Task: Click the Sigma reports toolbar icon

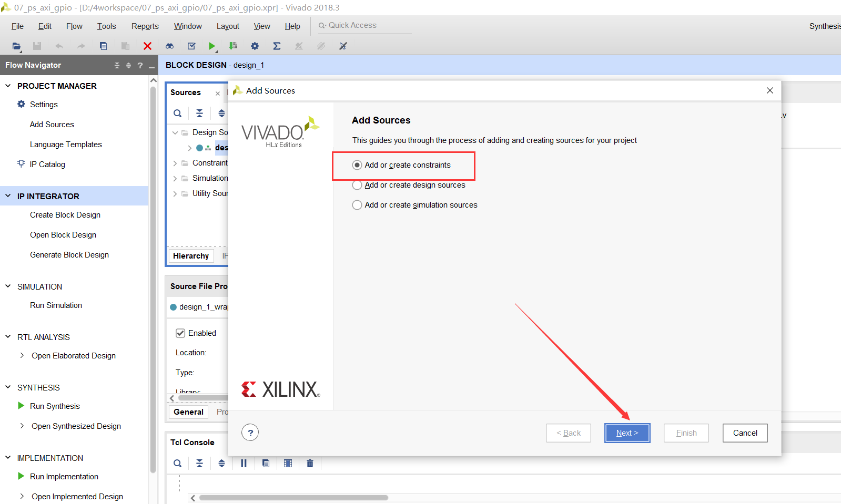Action: coord(277,46)
